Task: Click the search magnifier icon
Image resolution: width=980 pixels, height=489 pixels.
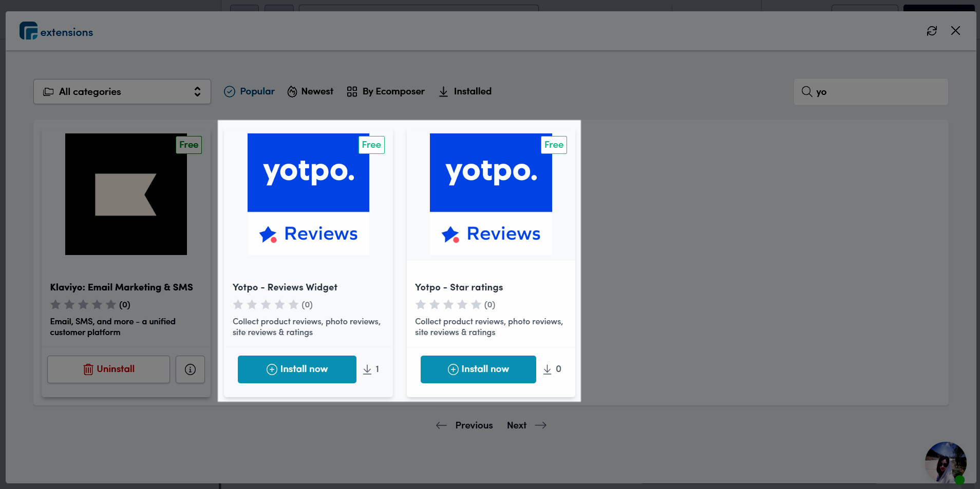Action: click(x=807, y=92)
